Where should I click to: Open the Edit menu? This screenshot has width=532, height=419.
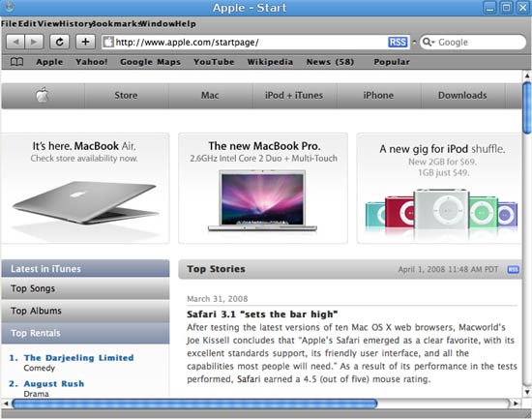pyautogui.click(x=27, y=24)
